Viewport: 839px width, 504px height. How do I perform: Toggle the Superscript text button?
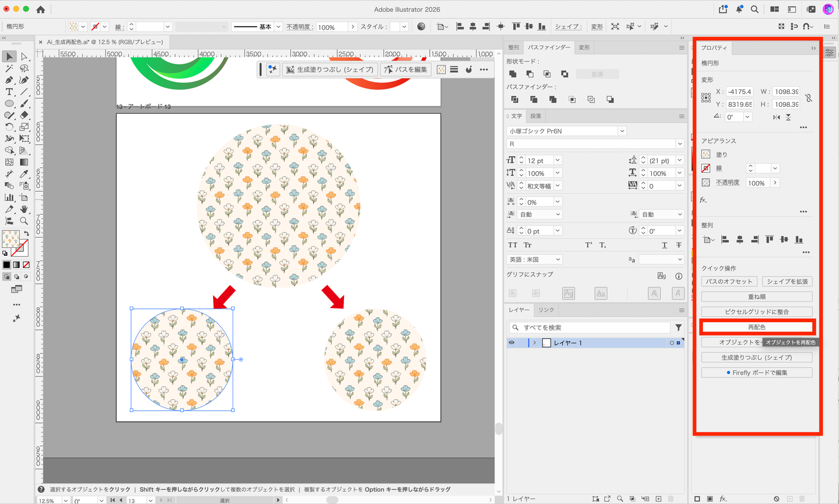[x=588, y=245]
